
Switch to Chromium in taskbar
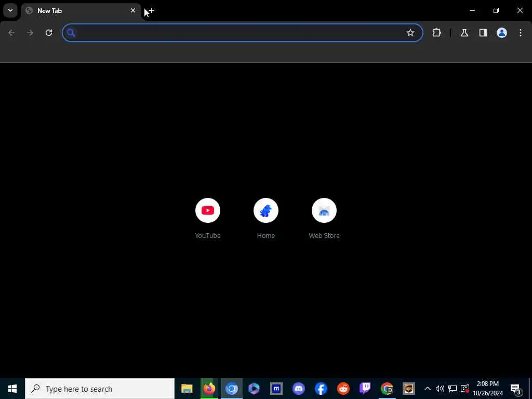click(x=232, y=389)
